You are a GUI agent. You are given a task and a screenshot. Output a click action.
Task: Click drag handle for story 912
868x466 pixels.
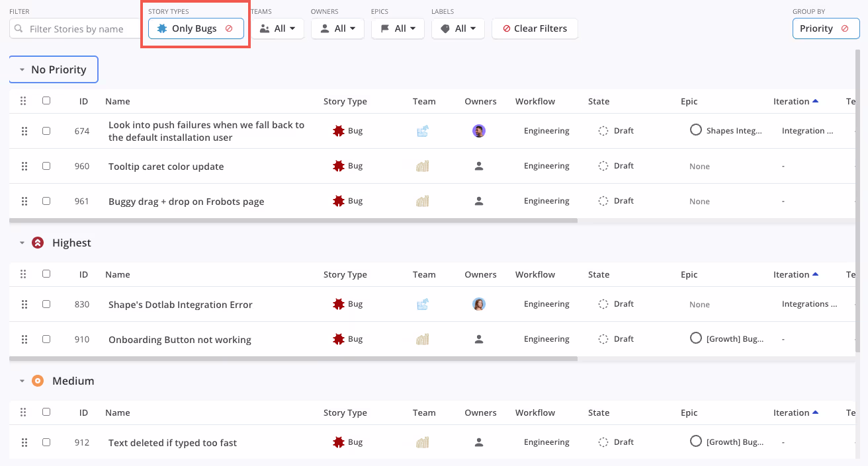tap(24, 442)
